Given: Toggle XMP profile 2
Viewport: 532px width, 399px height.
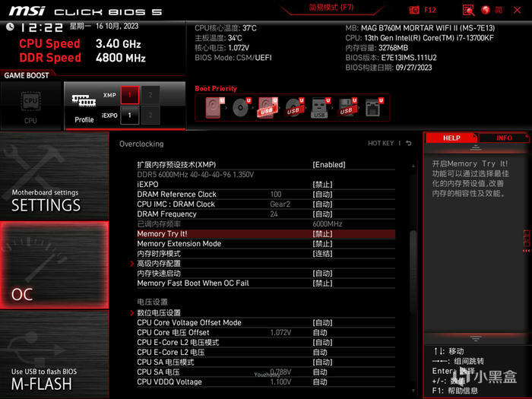Looking at the screenshot, I should pos(150,95).
